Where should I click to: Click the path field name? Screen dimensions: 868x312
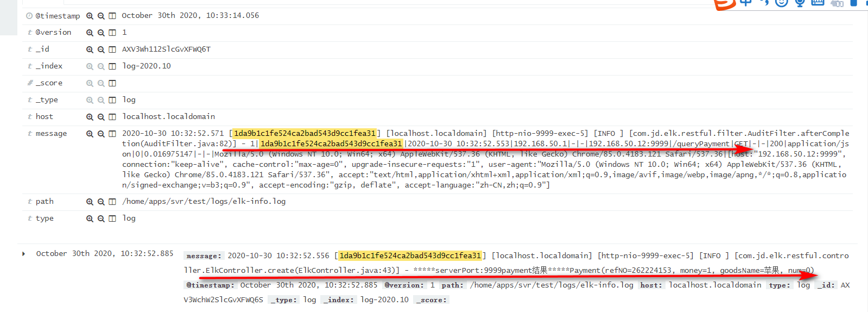point(45,202)
